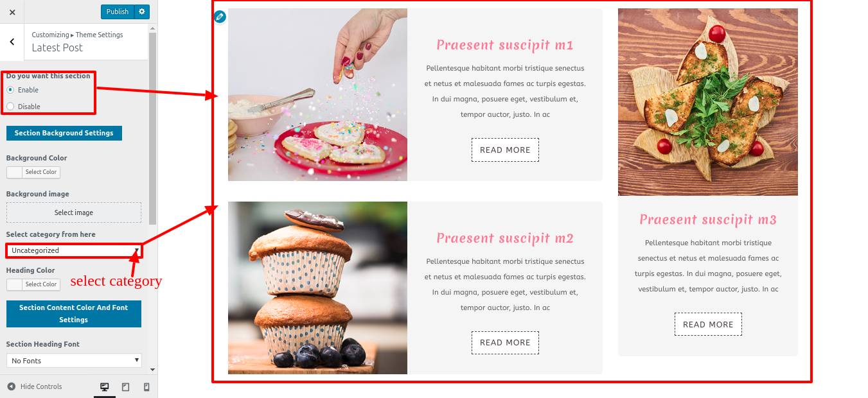Viewport: 868px width, 398px height.
Task: Switch to tablet preview icon
Action: pyautogui.click(x=125, y=386)
